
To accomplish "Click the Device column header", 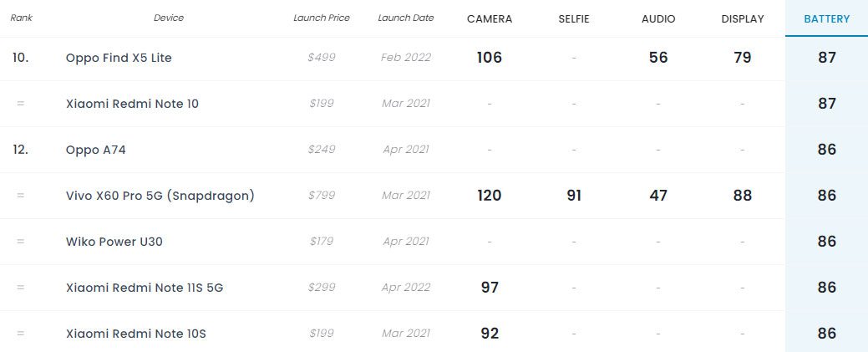I will pos(169,18).
